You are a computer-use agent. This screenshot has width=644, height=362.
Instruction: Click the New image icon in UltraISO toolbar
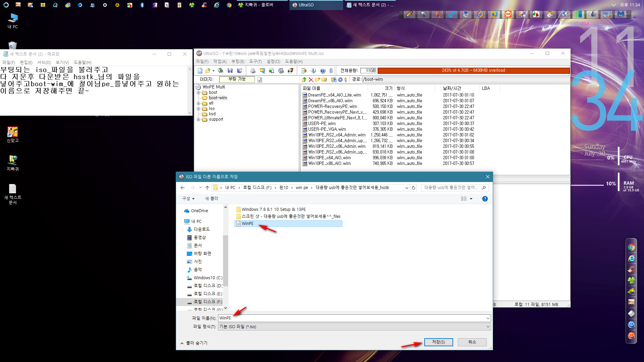click(x=200, y=71)
